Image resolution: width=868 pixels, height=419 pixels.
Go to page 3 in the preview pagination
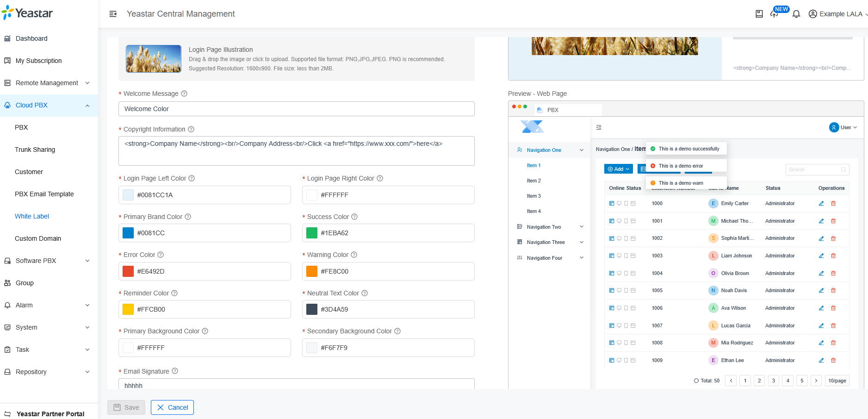[x=773, y=381]
